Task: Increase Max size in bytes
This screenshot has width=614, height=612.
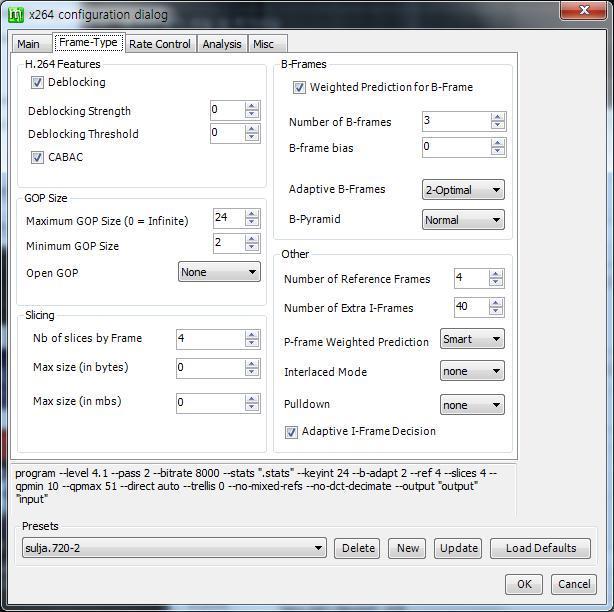Action: point(252,364)
